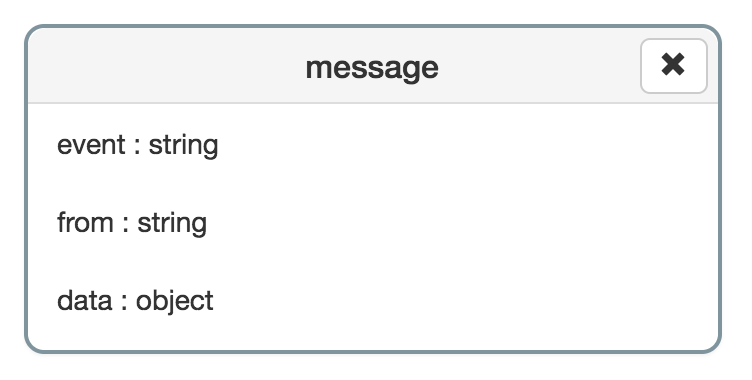Click the colon after from
The height and width of the screenshot is (380, 752).
tap(126, 226)
